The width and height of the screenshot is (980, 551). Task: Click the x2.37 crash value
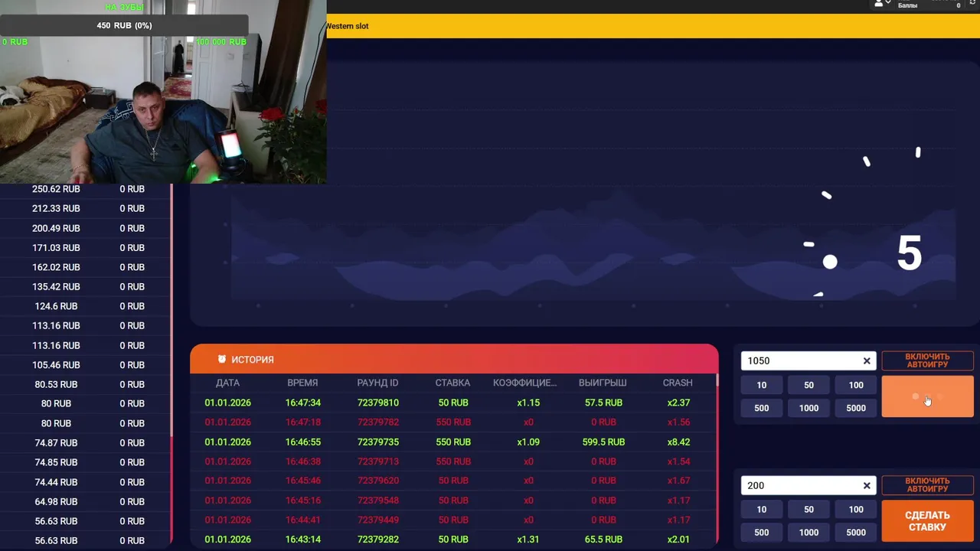678,403
